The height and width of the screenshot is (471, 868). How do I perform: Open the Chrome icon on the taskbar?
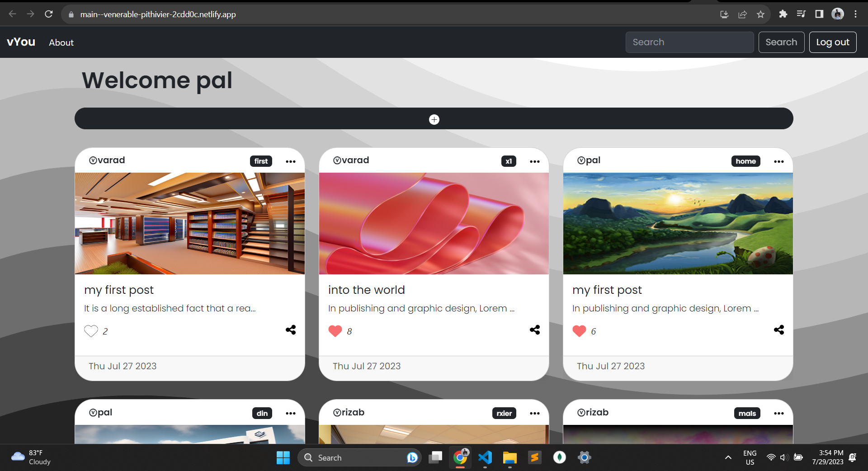tap(460, 457)
